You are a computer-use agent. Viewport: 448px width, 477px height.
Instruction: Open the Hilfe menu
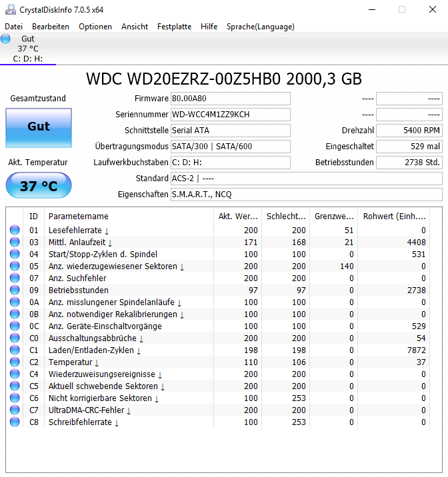pos(209,27)
